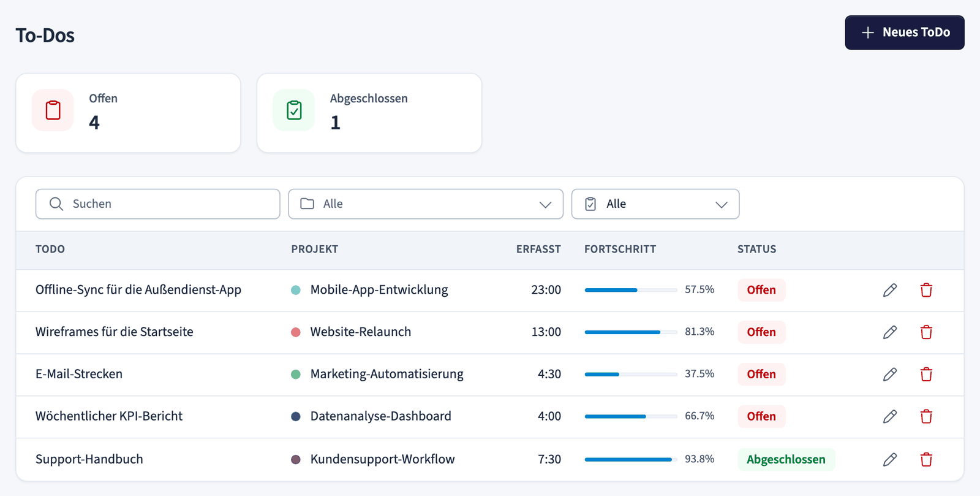Click the folder icon in project filter
Screen dimensions: 980x496
point(307,204)
